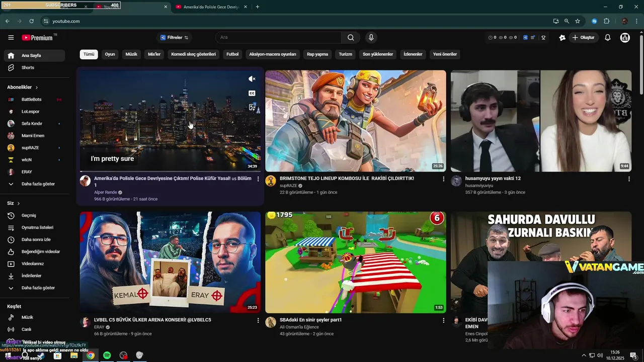Select the Rap yapma filter chip
Viewport: 644px width, 362px height.
pos(317,54)
